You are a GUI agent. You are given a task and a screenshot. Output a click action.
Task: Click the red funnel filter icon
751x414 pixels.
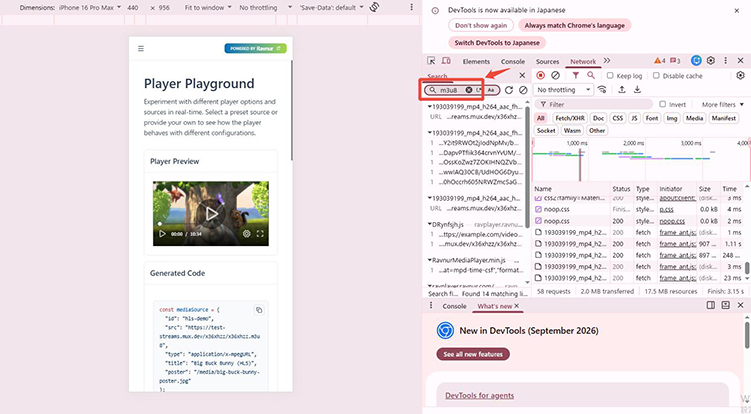(x=576, y=75)
